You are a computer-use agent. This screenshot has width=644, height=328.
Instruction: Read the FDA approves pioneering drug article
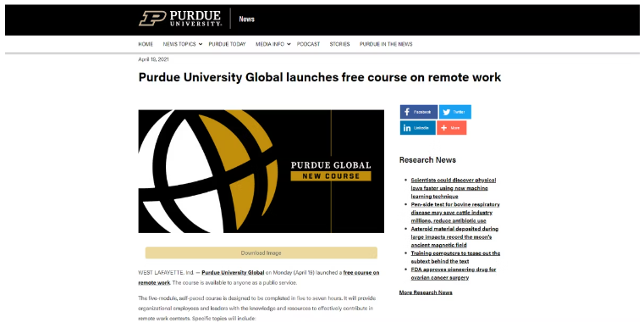point(454,273)
